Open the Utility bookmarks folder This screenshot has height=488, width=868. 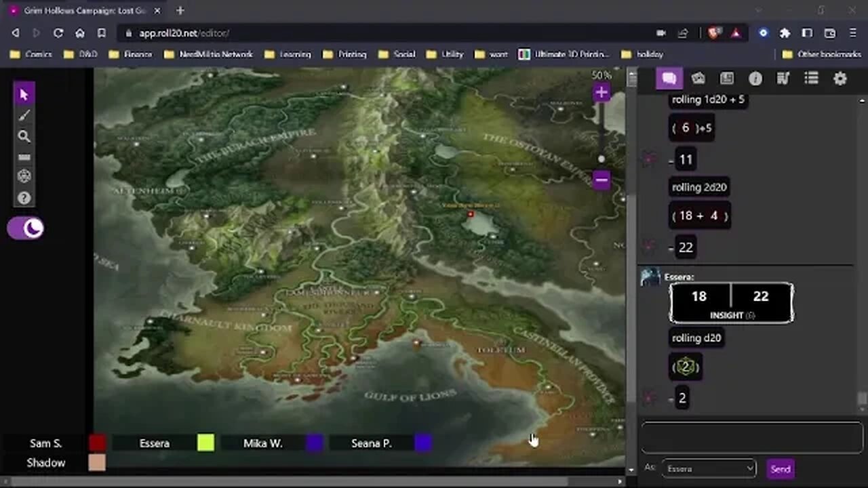[x=445, y=54]
